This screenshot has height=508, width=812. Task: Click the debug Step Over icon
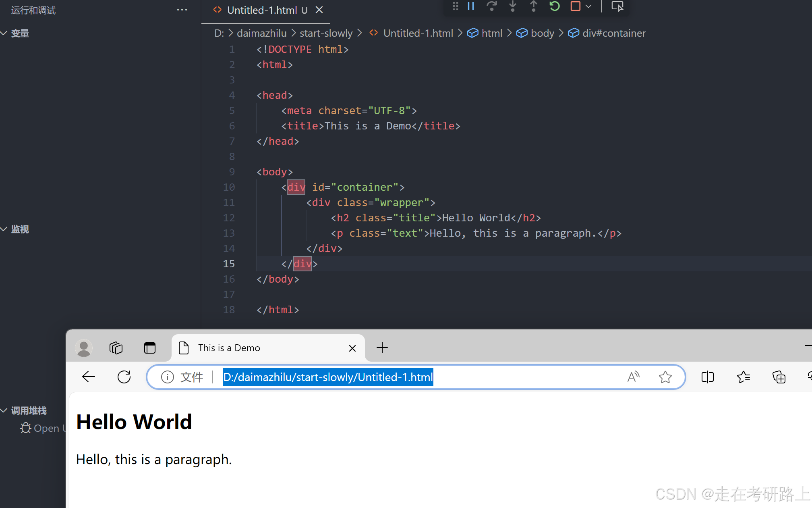tap(491, 6)
